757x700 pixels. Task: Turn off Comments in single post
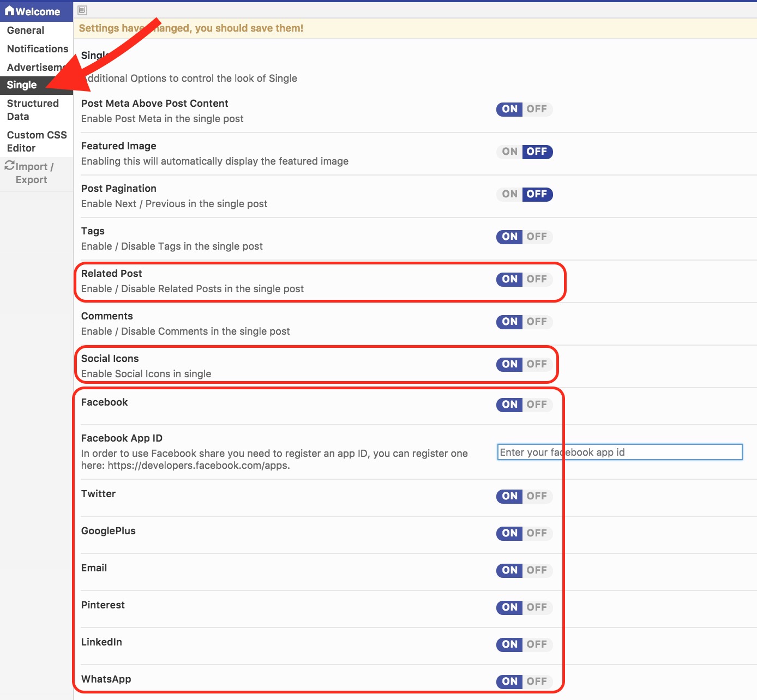[537, 322]
